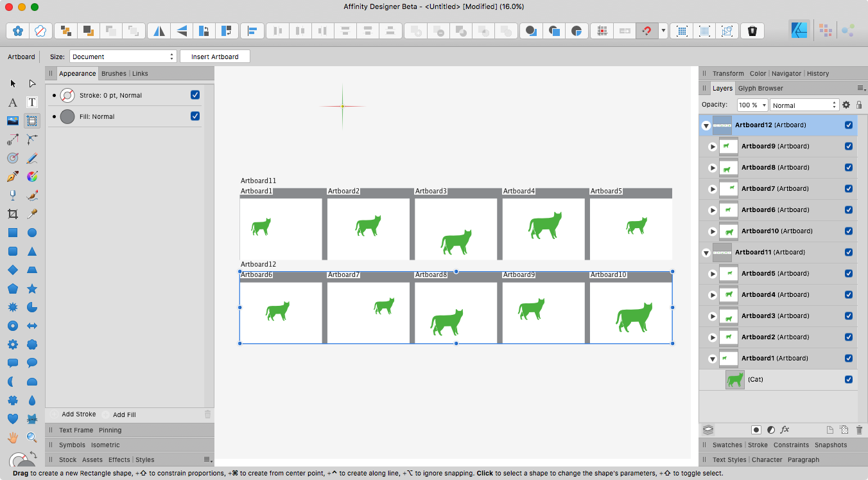The height and width of the screenshot is (480, 868).
Task: Click the snapping magnet icon
Action: click(x=647, y=31)
